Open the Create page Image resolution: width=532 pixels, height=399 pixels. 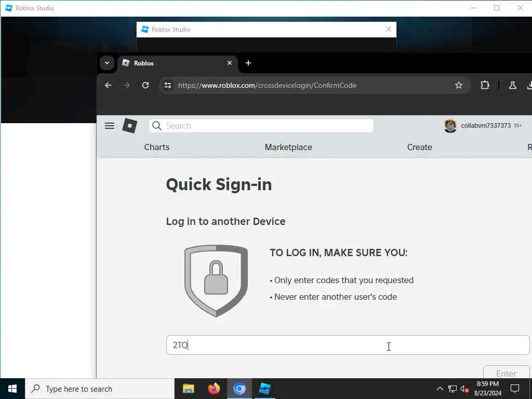[420, 147]
